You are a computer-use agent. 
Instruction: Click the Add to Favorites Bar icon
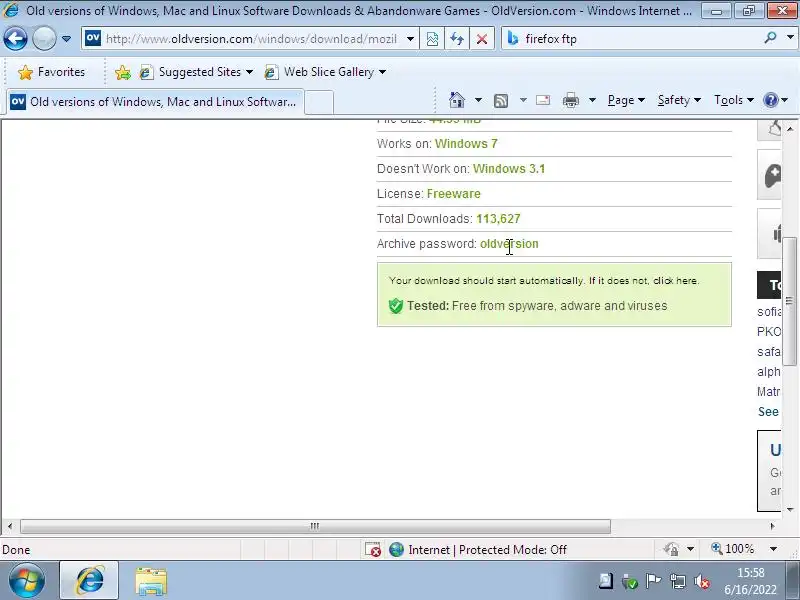click(122, 72)
